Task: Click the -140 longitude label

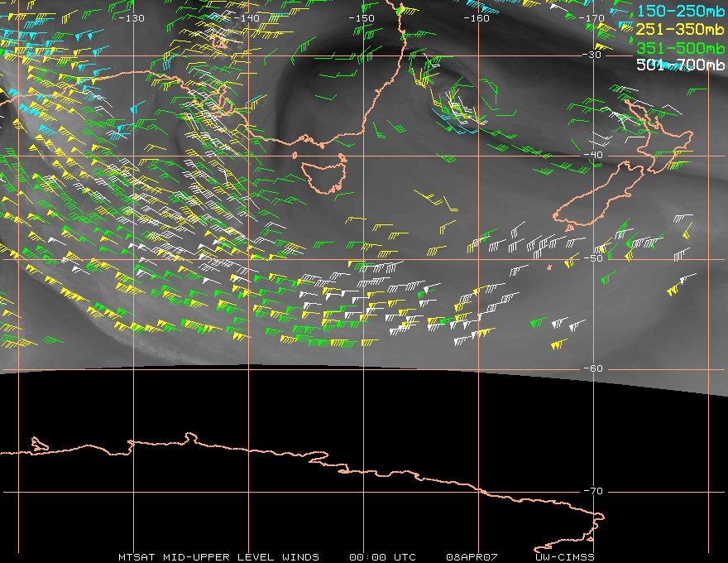Action: [247, 18]
